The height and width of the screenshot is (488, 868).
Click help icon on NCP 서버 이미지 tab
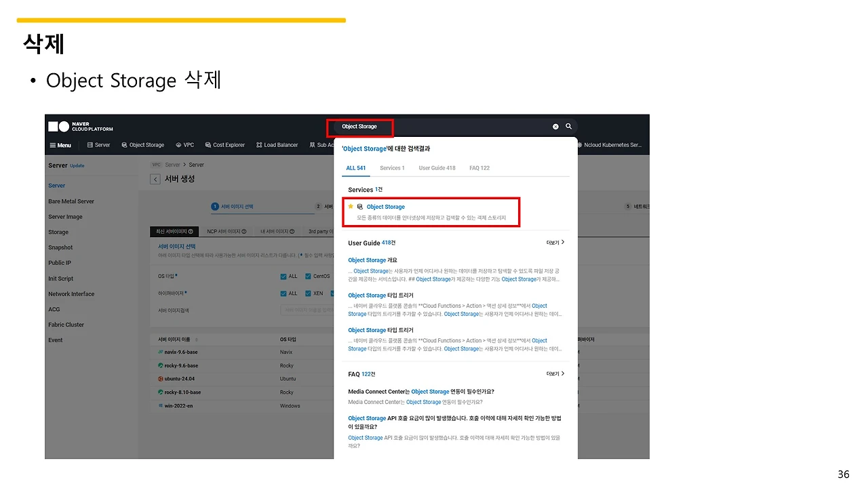tap(243, 232)
